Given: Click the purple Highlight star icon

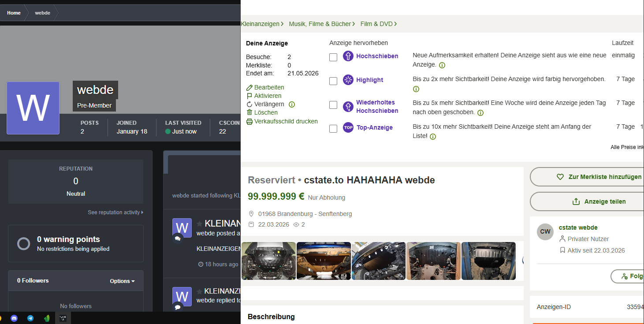Looking at the screenshot, I should (348, 80).
